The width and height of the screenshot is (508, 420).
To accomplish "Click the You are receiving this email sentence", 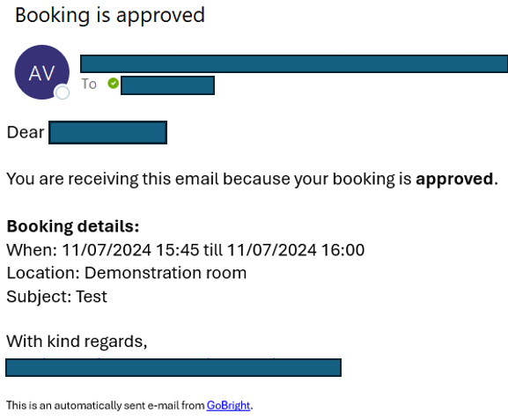I will pyautogui.click(x=252, y=180).
